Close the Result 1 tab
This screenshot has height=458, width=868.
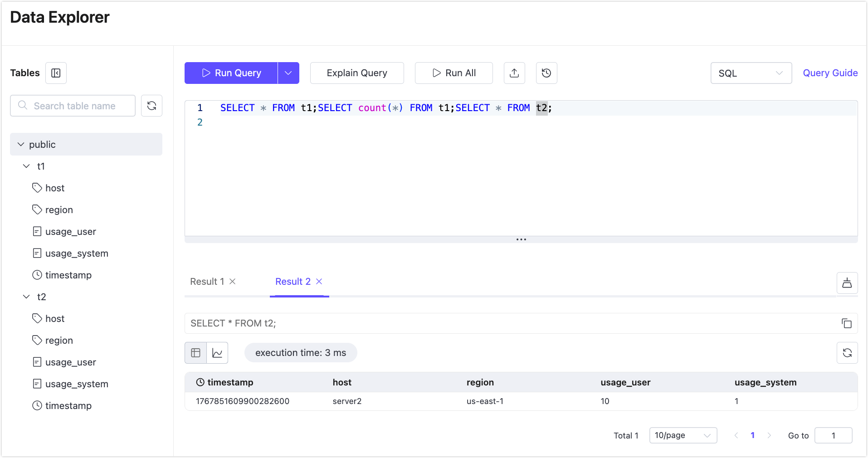tap(233, 281)
